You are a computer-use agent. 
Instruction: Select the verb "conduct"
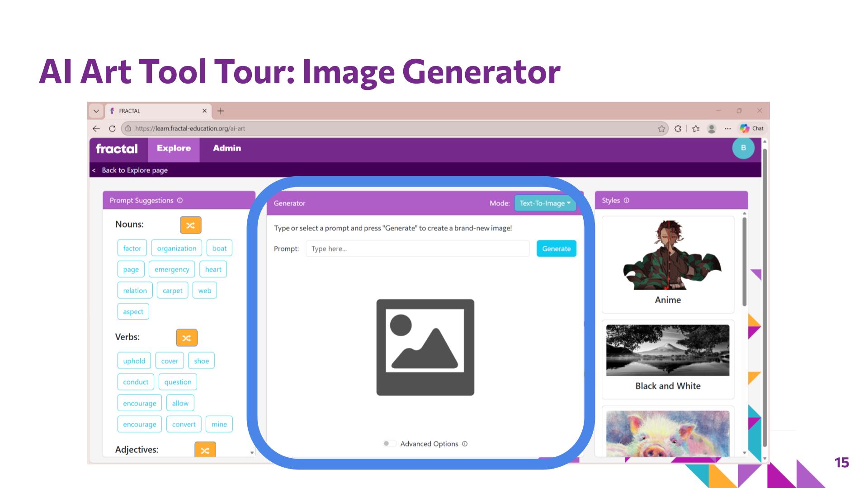136,382
